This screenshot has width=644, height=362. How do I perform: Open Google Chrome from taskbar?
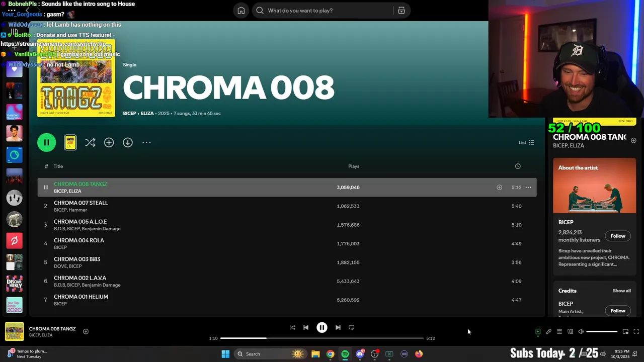click(x=330, y=354)
